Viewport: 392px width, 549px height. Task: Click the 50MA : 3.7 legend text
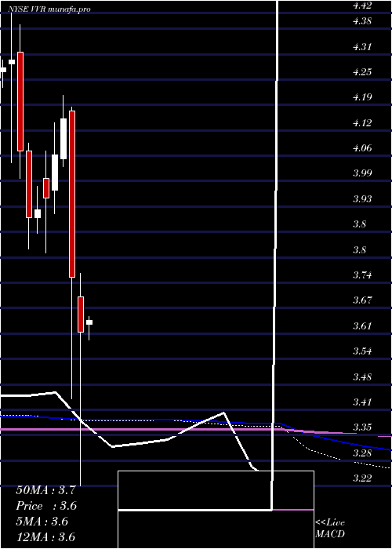pyautogui.click(x=45, y=490)
